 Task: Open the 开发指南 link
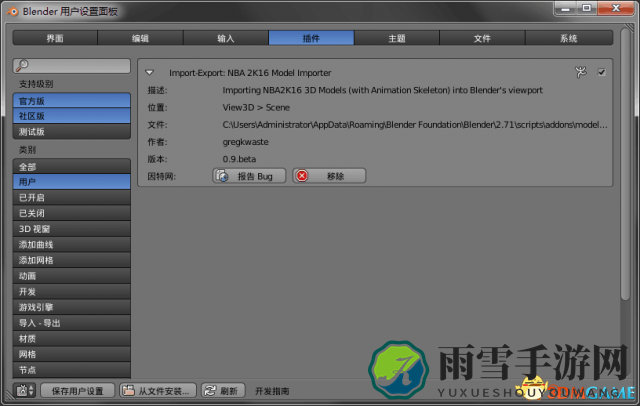(272, 391)
